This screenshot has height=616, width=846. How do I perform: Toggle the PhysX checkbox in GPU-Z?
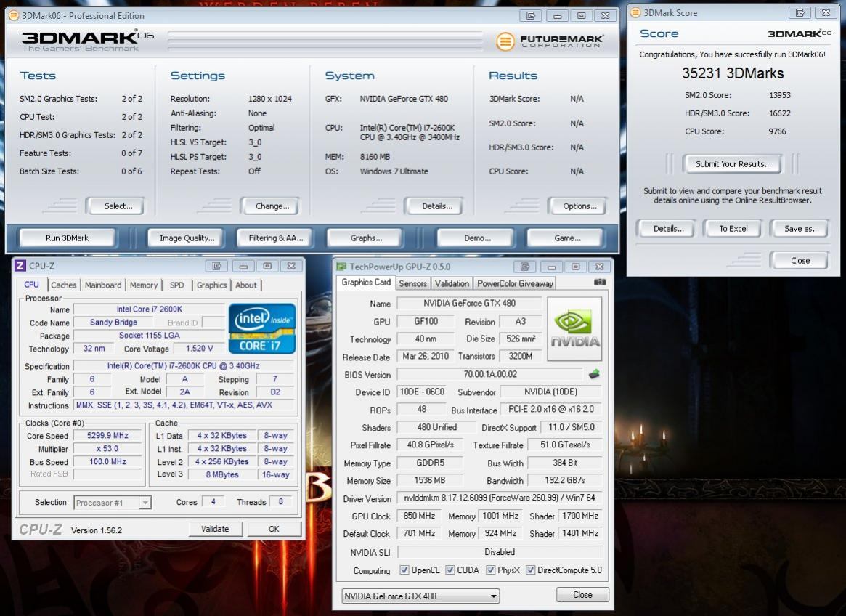(490, 570)
